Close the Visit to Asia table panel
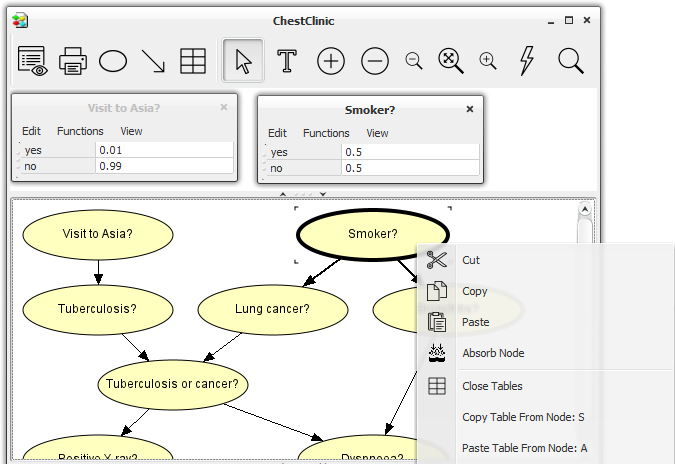The image size is (675, 464). coord(224,107)
